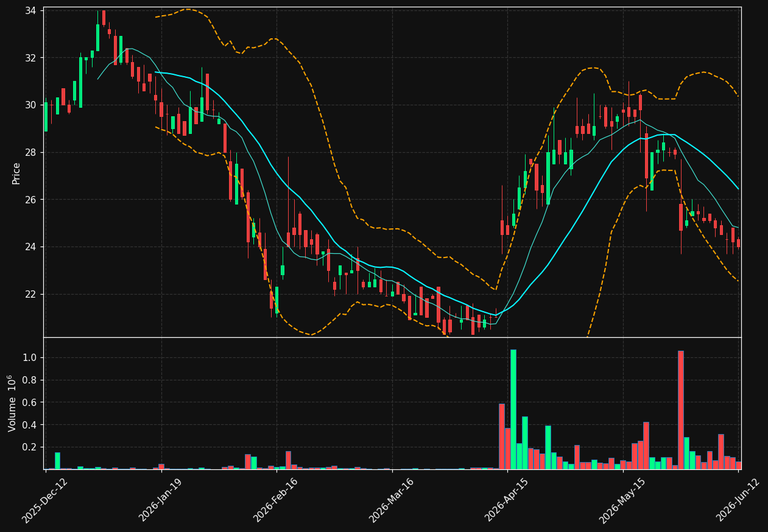Image resolution: width=768 pixels, height=532 pixels.
Task: Click the price tick label 30
Action: (31, 105)
